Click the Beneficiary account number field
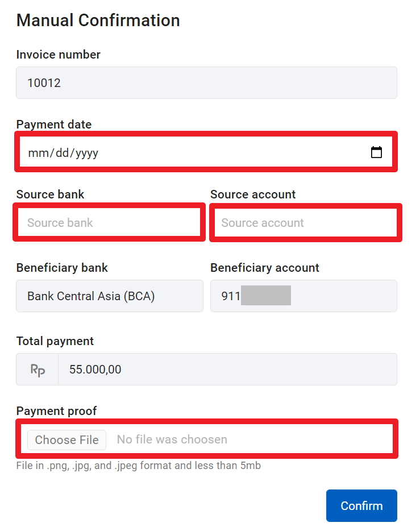The width and height of the screenshot is (420, 531). (x=303, y=296)
